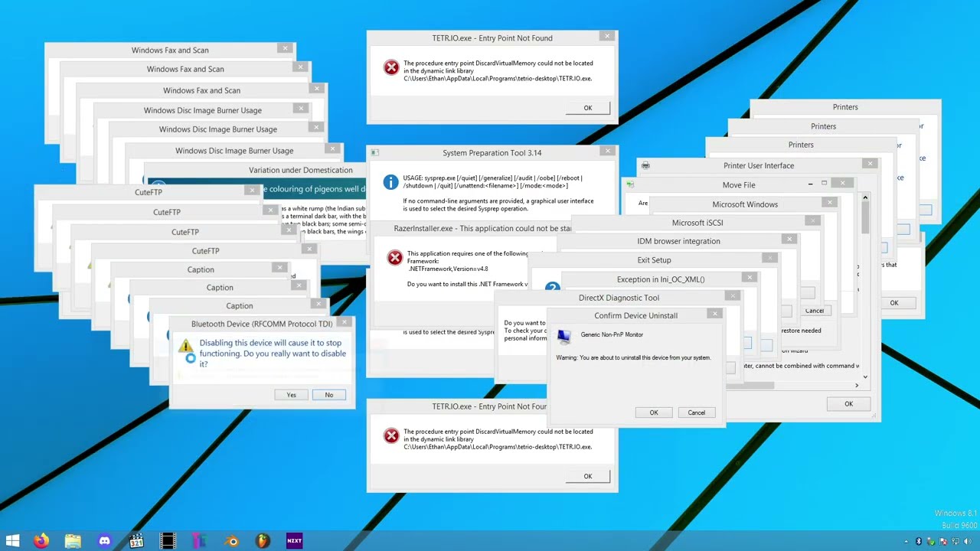Image resolution: width=980 pixels, height=551 pixels.
Task: Confirm device uninstall with OK
Action: [654, 412]
